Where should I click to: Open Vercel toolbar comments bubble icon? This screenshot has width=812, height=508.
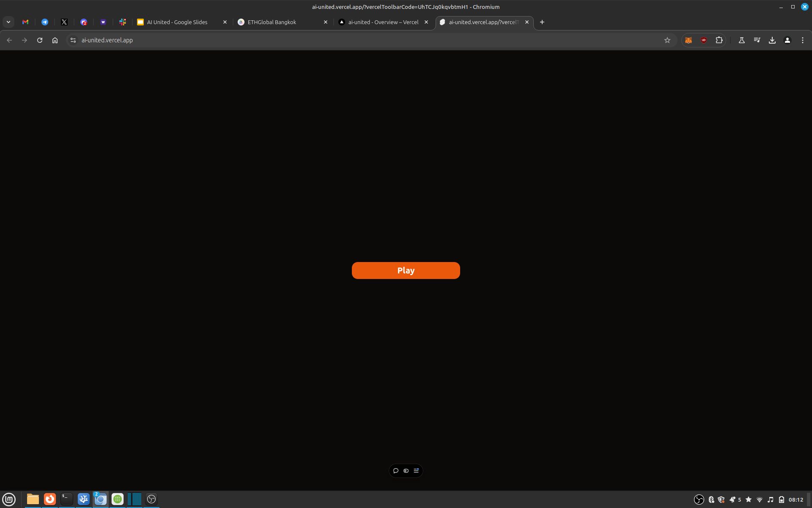click(x=396, y=471)
